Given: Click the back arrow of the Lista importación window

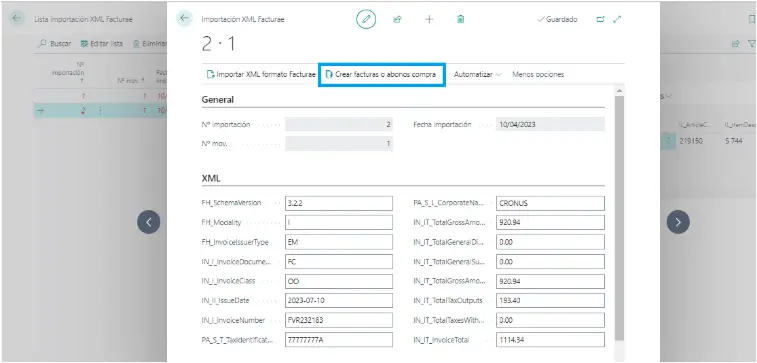Looking at the screenshot, I should (17, 19).
